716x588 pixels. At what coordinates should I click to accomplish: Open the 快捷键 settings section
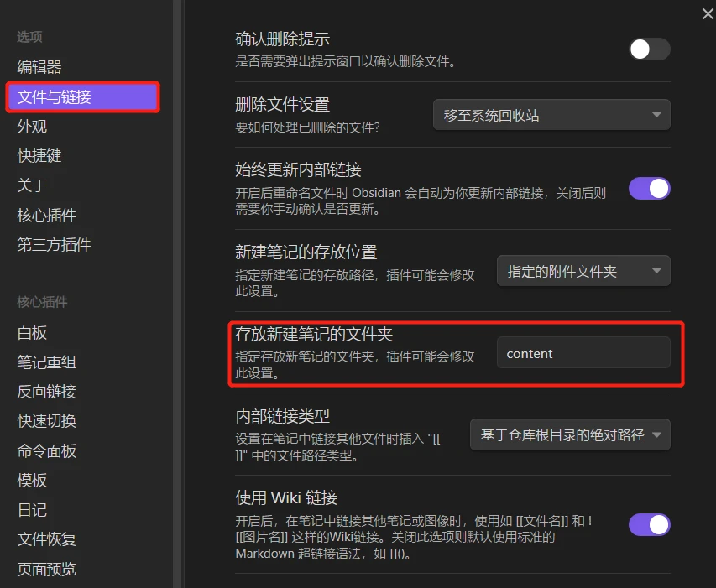point(37,155)
